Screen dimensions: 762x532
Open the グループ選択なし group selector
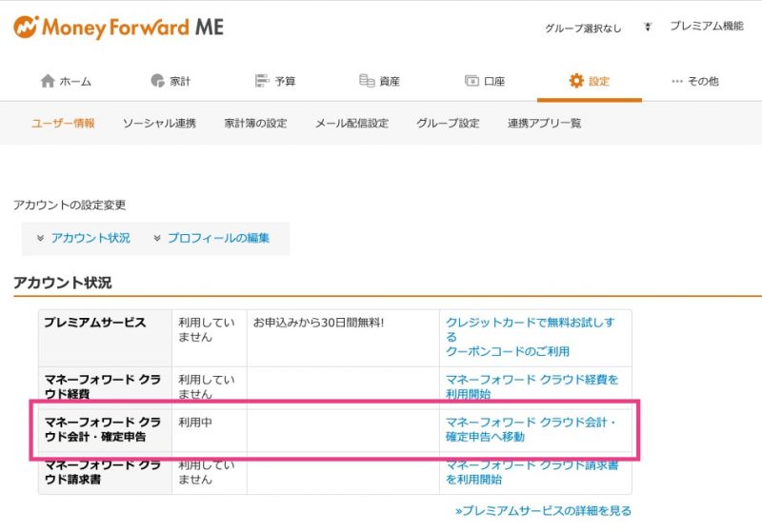583,29
